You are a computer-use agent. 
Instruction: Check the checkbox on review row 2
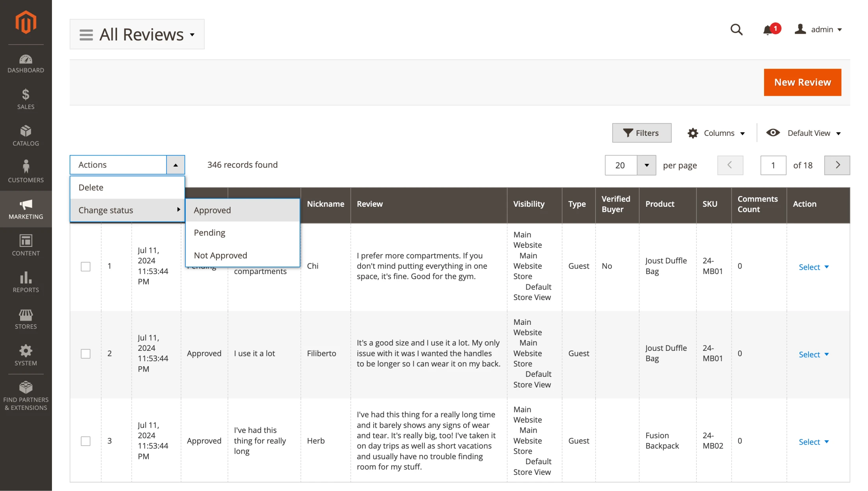(85, 354)
